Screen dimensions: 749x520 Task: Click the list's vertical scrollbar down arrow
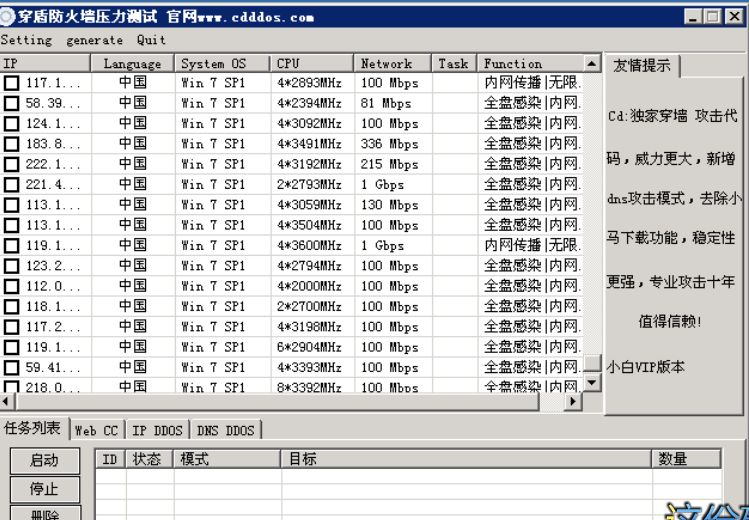point(593,383)
